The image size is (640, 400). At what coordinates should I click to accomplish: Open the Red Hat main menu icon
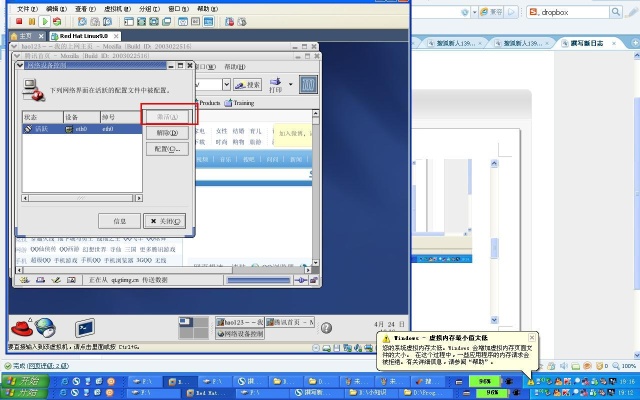tap(22, 327)
